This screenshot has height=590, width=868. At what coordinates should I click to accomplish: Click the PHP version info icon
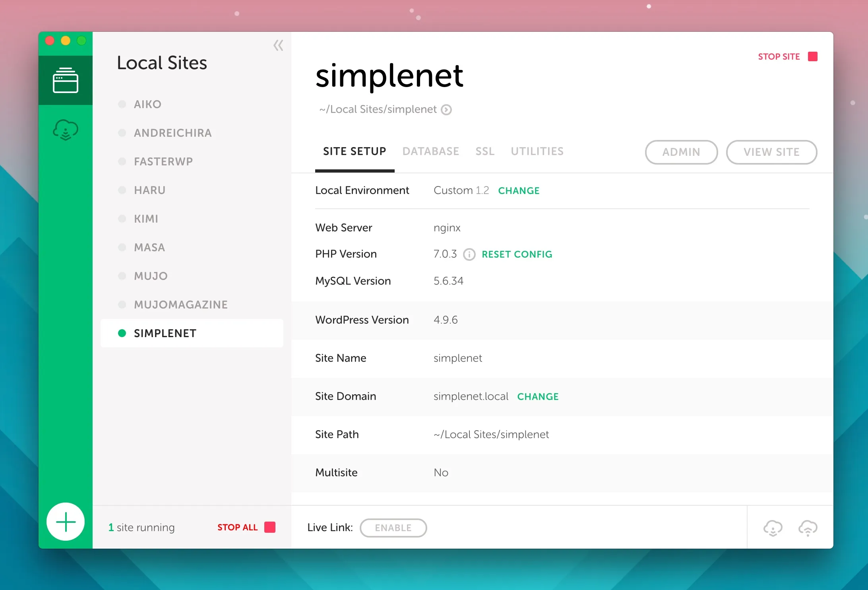coord(469,254)
